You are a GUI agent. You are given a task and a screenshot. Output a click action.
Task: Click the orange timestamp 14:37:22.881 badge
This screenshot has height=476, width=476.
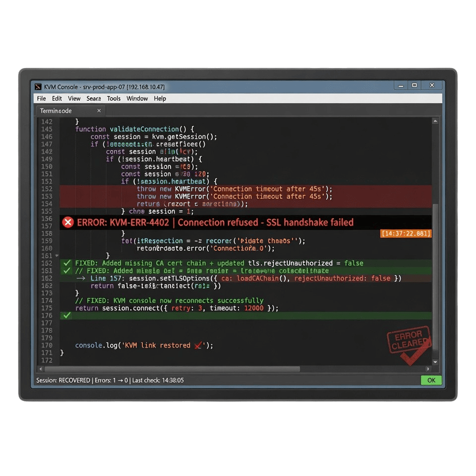(x=406, y=233)
